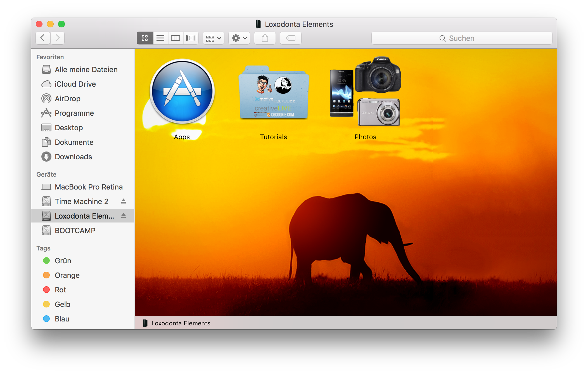Switch to Cover Flow view

coord(191,38)
